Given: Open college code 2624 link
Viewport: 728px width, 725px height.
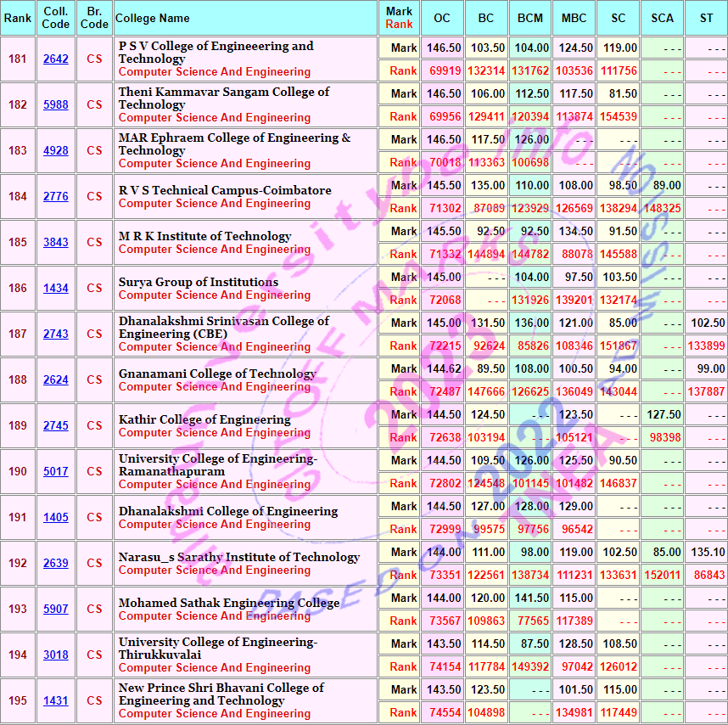Looking at the screenshot, I should point(56,380).
